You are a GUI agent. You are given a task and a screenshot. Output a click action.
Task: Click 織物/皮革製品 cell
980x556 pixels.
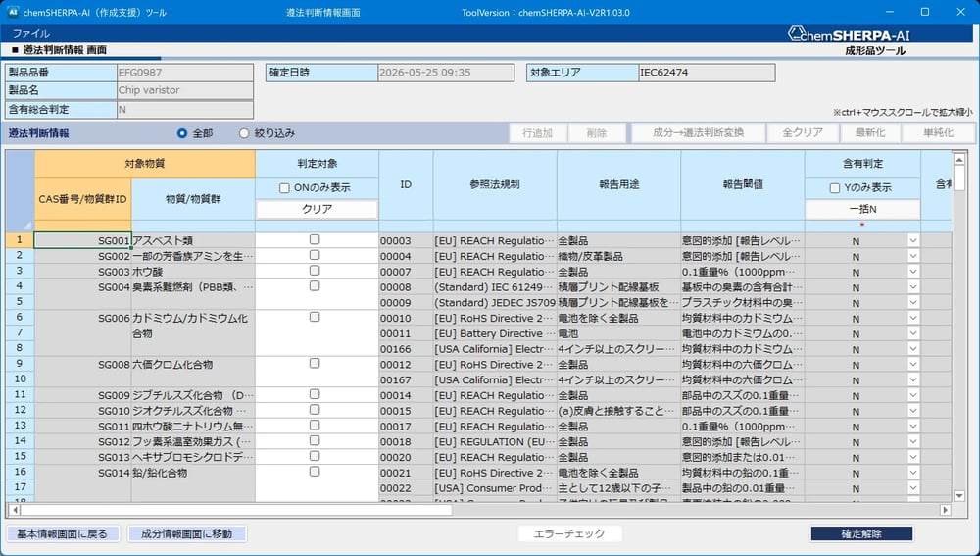[x=618, y=256]
